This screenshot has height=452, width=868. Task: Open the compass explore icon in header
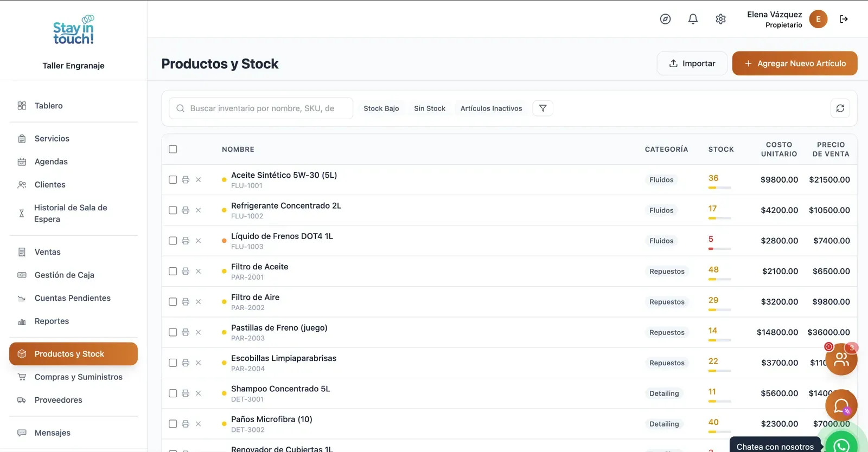coord(665,19)
